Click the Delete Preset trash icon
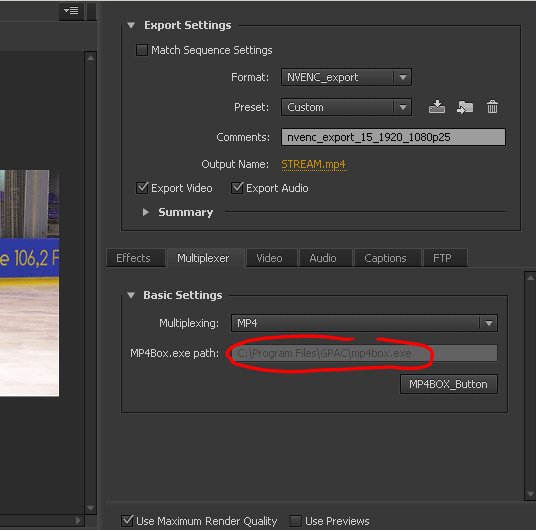Image resolution: width=536 pixels, height=530 pixels. click(x=492, y=107)
